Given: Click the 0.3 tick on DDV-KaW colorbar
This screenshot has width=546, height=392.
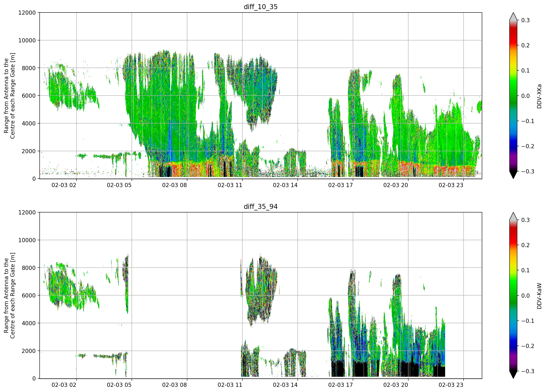Looking at the screenshot, I should [526, 220].
